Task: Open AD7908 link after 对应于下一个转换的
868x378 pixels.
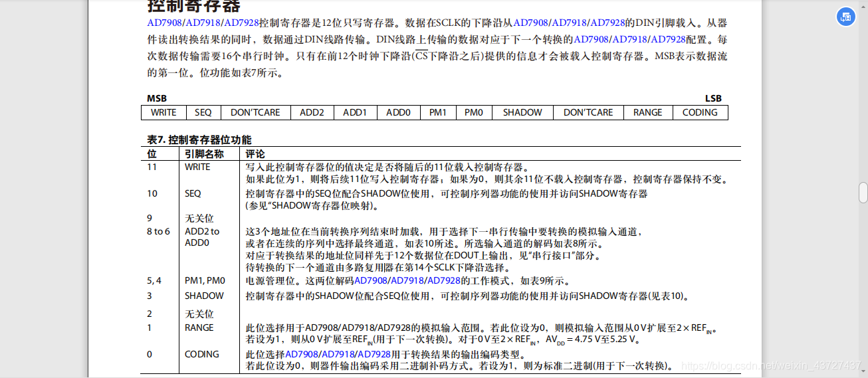Action: (x=591, y=39)
